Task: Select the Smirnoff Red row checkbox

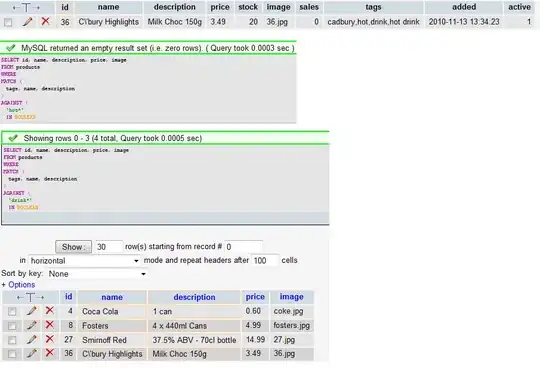Action: point(12,340)
